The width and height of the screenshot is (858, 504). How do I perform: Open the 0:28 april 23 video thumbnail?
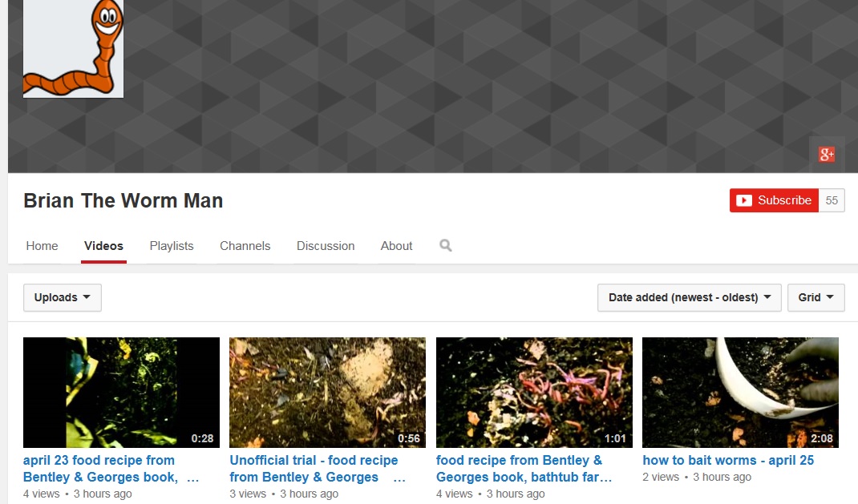[x=121, y=392]
